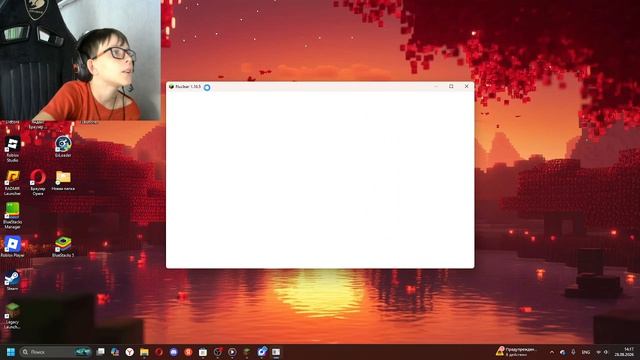Open Task View from the taskbar
The image size is (640, 360).
coord(100,352)
